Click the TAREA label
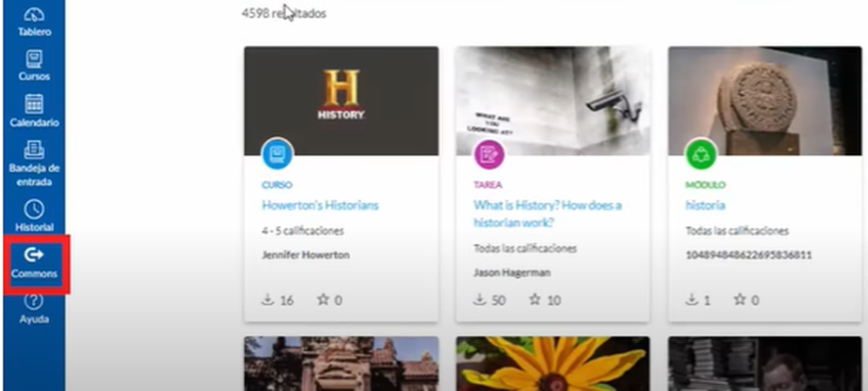 pos(488,185)
